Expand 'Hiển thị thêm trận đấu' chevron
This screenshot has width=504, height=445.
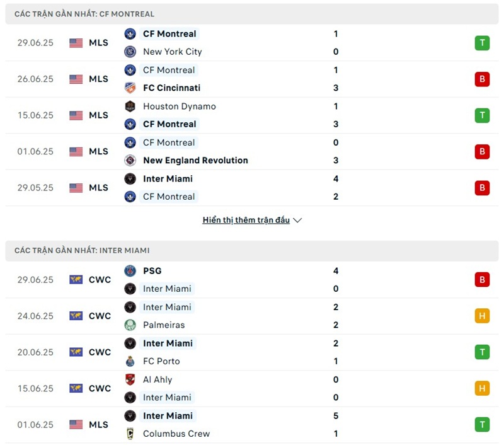click(x=297, y=220)
